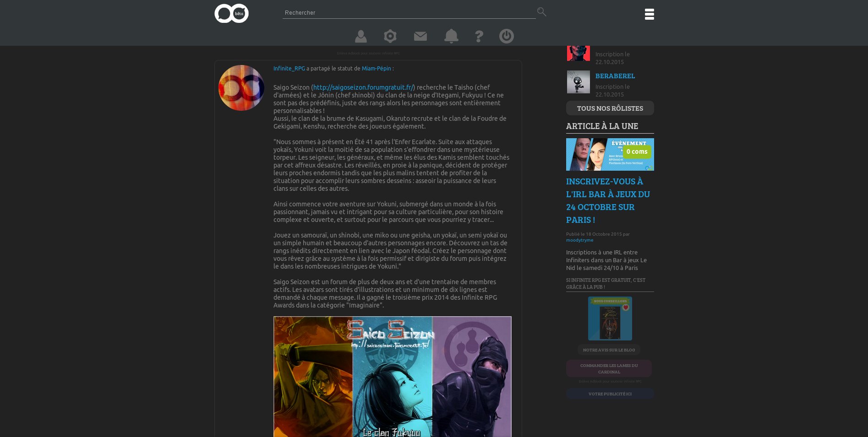Viewport: 868px width, 437px height.
Task: Open the settings gear icon
Action: pos(390,36)
